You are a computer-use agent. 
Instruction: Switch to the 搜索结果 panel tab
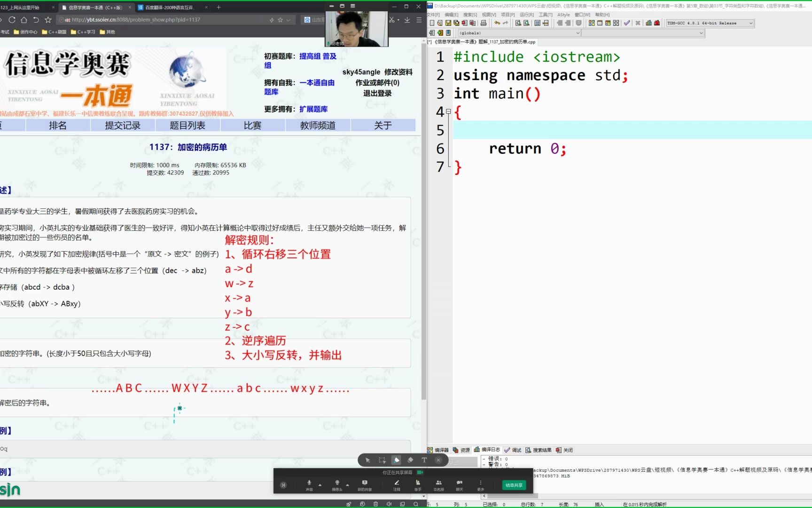(x=539, y=450)
